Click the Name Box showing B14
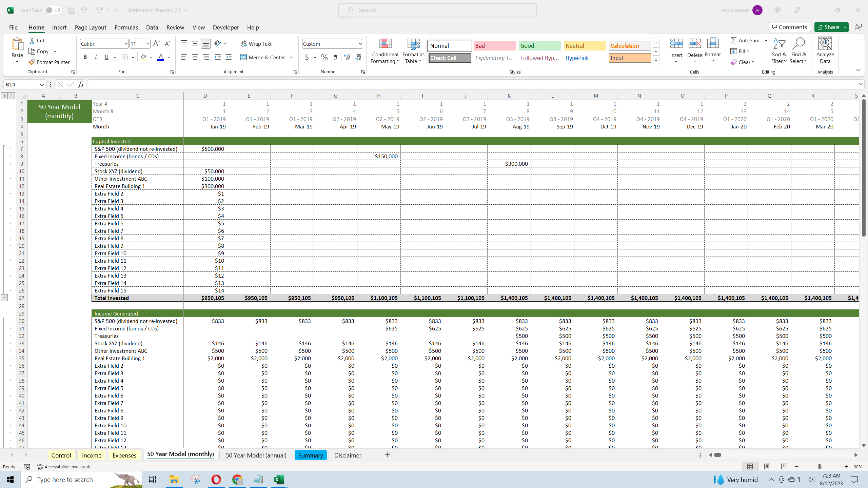The width and height of the screenshot is (868, 488). click(x=22, y=84)
